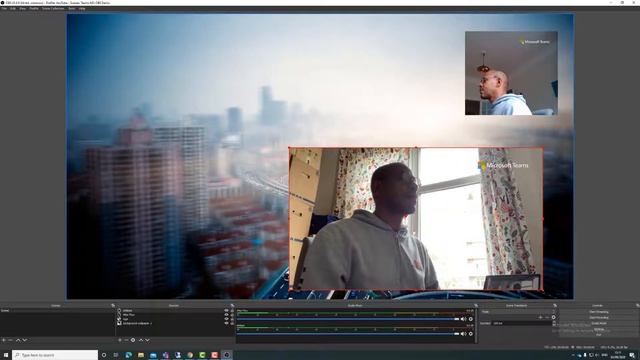Viewport: 640px width, 360px height.
Task: Open transition properties via the Scene Transitions gear icon
Action: click(x=553, y=317)
